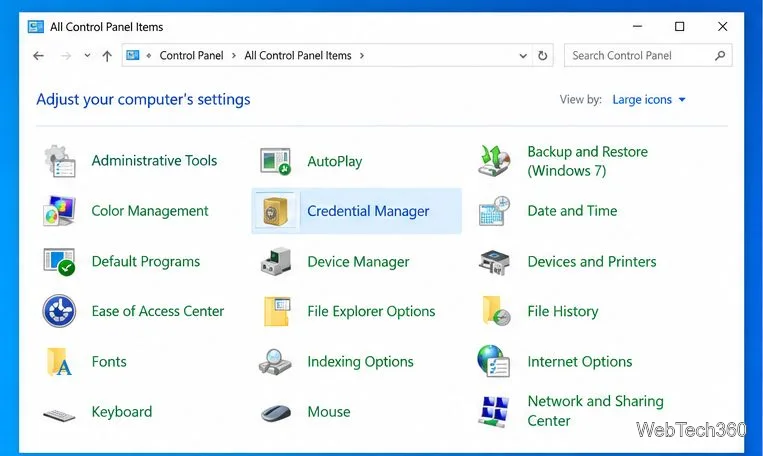Open the Fonts link

click(109, 362)
